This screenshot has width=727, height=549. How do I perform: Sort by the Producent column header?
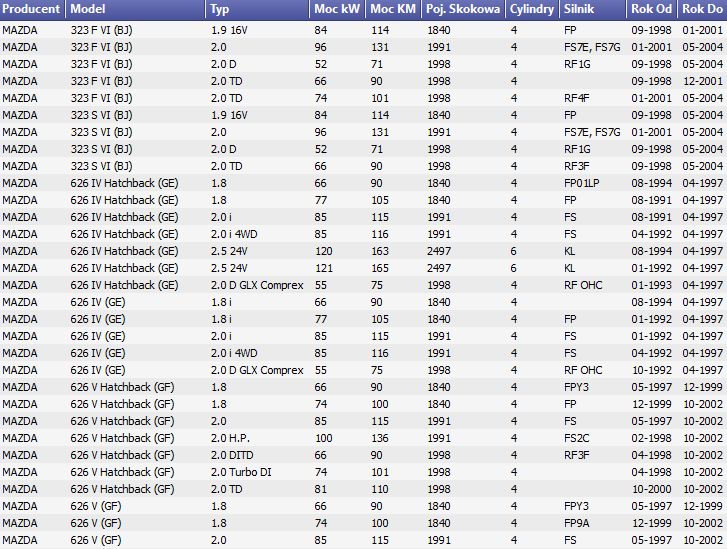click(x=32, y=9)
